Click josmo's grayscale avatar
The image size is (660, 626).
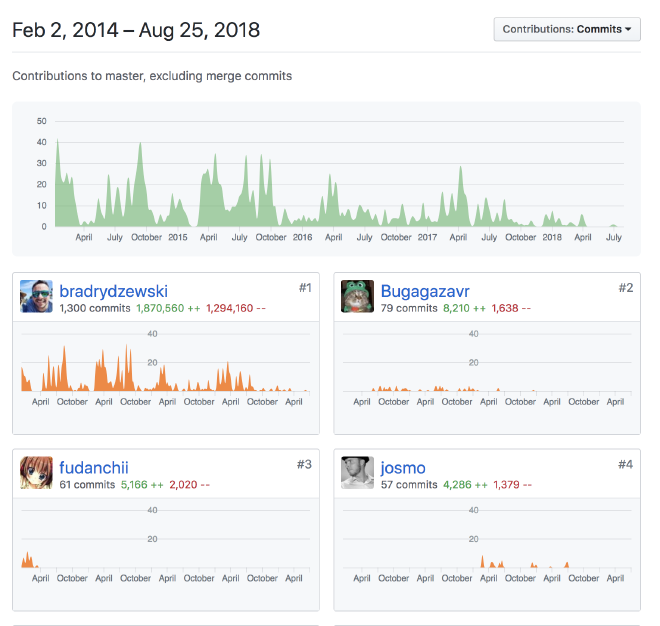coord(358,472)
